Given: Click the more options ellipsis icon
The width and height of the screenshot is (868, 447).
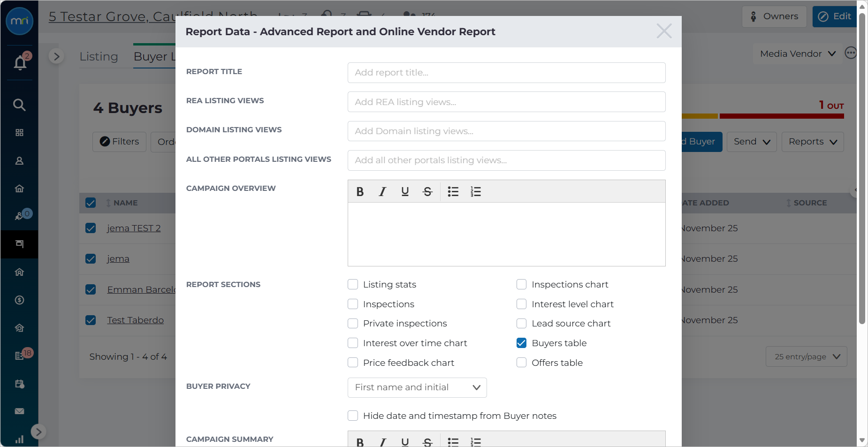Looking at the screenshot, I should click(x=850, y=53).
